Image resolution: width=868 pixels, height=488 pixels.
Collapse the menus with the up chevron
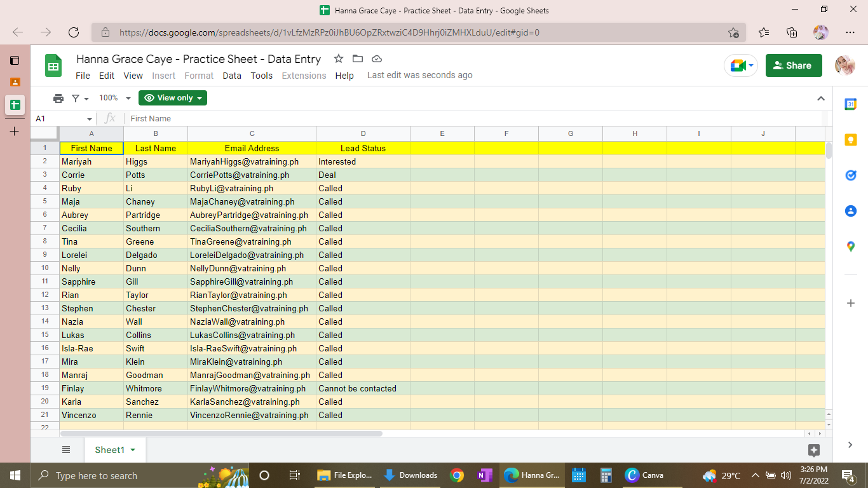tap(821, 98)
